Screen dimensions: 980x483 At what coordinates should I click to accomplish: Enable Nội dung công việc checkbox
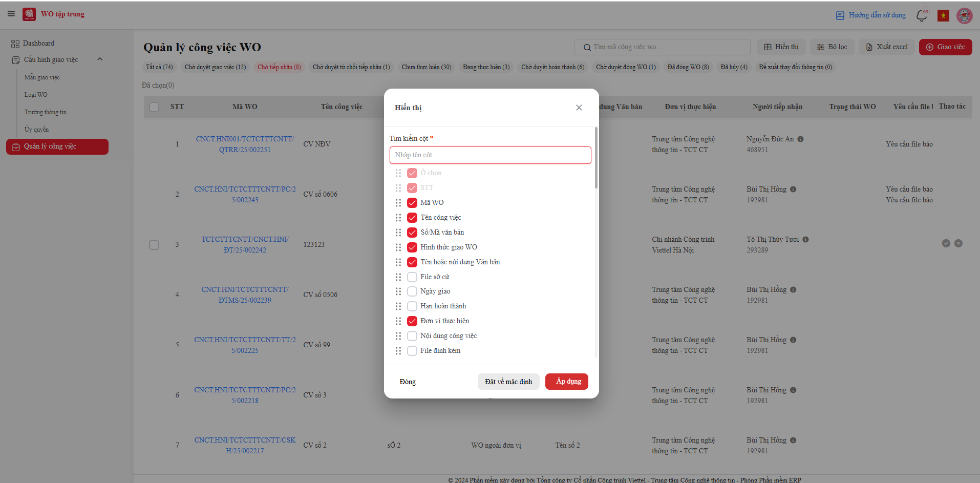pos(412,336)
